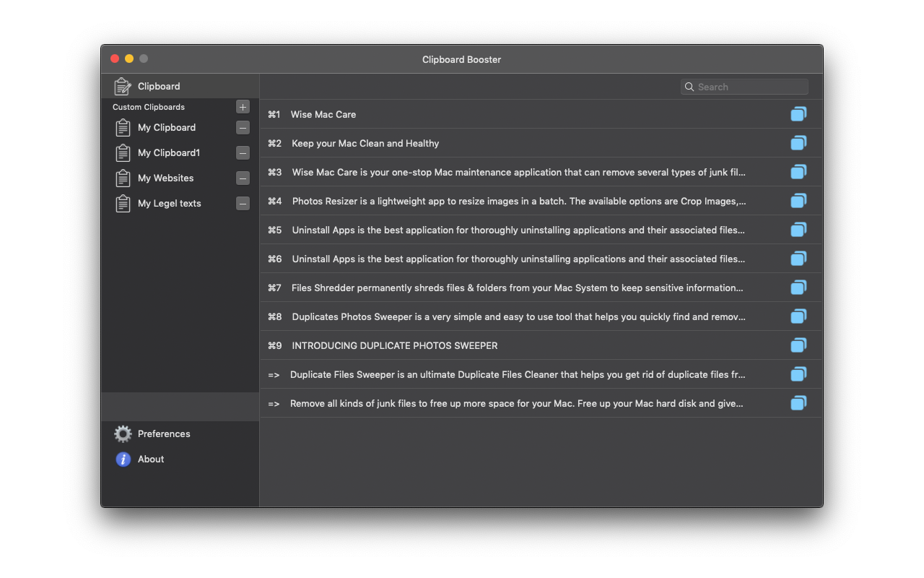Image resolution: width=924 pixels, height=578 pixels.
Task: Click the Preferences gear icon
Action: click(x=123, y=434)
